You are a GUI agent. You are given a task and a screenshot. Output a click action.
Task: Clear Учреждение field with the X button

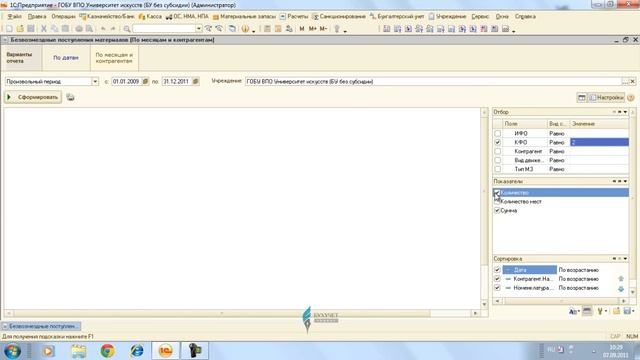[x=632, y=82]
